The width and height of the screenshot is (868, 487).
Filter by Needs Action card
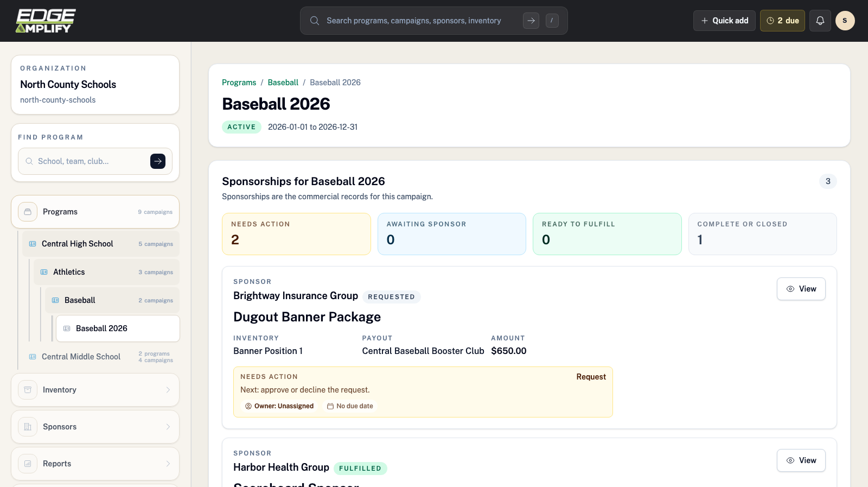pos(296,234)
